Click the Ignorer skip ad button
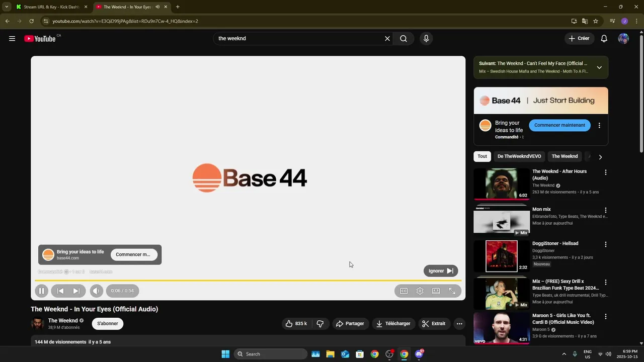 click(441, 270)
